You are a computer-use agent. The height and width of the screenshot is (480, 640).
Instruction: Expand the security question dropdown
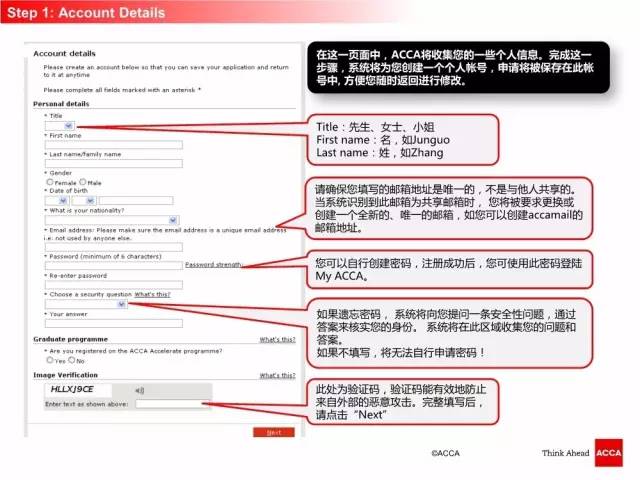tap(86, 304)
